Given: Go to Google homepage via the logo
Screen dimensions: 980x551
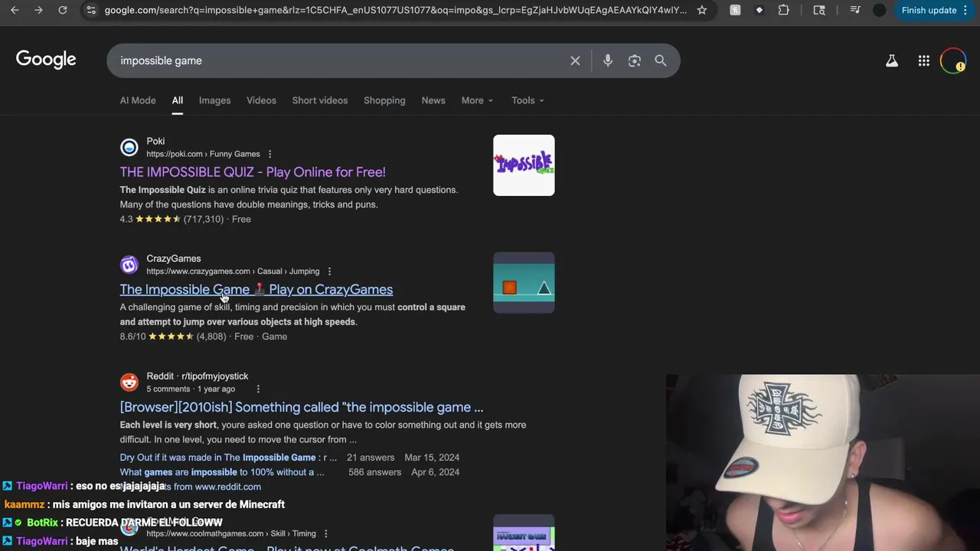Looking at the screenshot, I should tap(46, 60).
